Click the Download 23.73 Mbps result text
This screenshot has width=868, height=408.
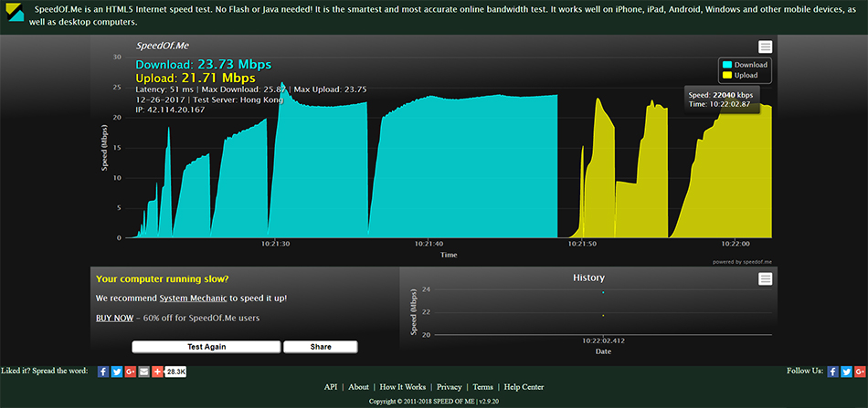[204, 65]
